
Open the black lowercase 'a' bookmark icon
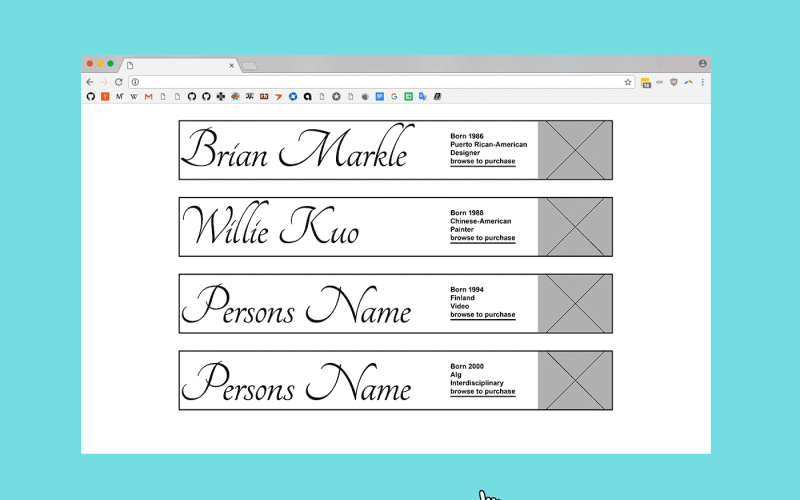click(308, 96)
